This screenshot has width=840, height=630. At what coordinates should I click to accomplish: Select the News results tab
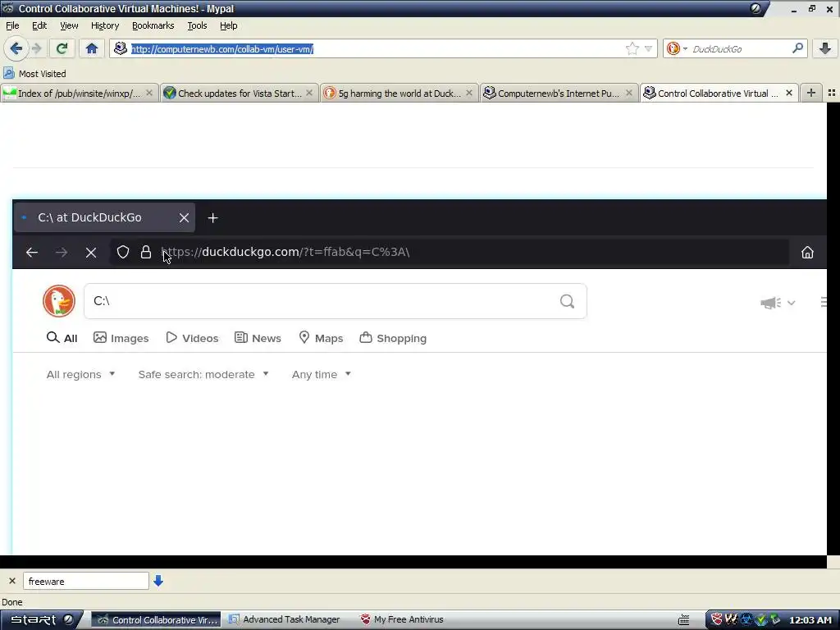258,338
